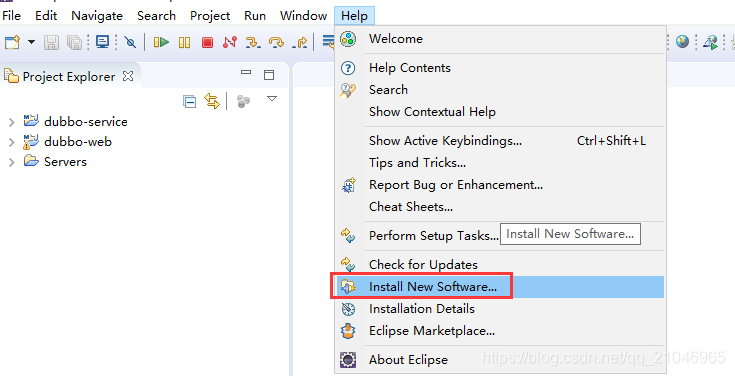Viewport: 735px width, 376px height.
Task: Open the New wizard dropdown arrow
Action: (x=31, y=42)
